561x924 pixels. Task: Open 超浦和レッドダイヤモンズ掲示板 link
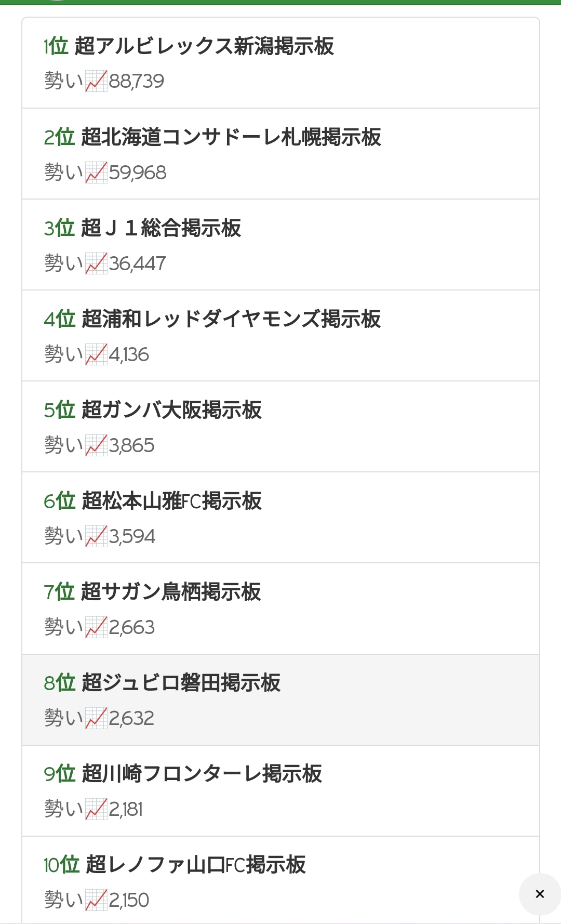[x=231, y=319]
